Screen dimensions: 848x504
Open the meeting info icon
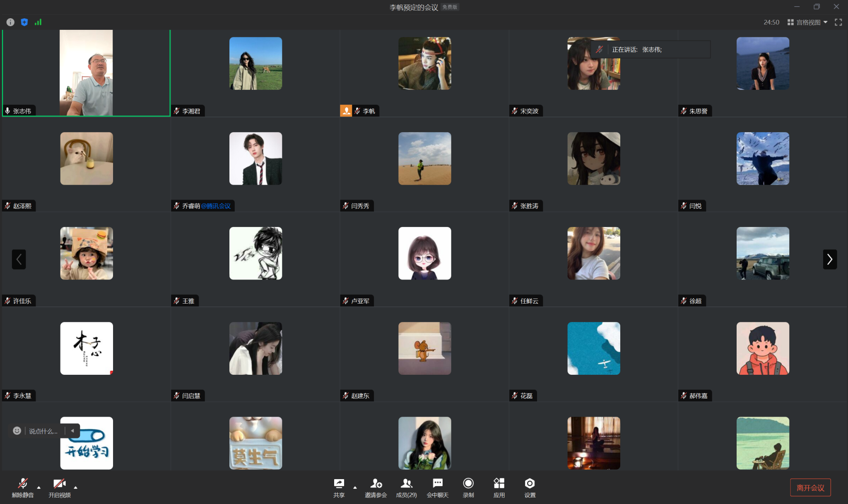tap(10, 22)
